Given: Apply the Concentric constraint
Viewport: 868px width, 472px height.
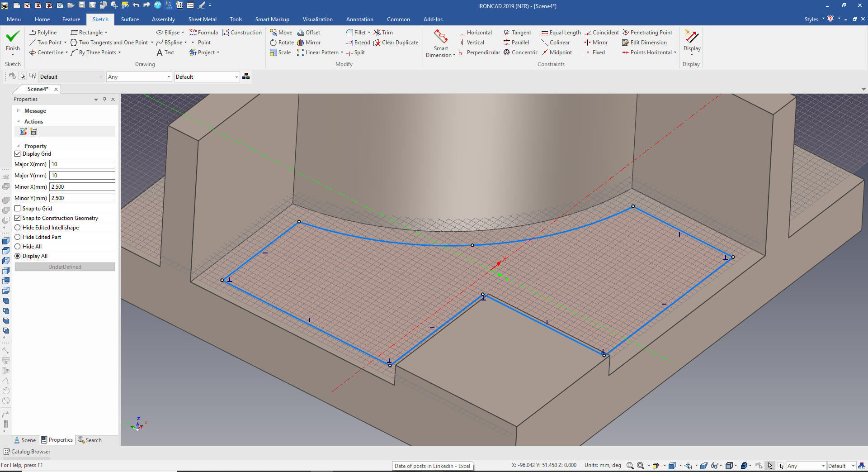Looking at the screenshot, I should [521, 52].
